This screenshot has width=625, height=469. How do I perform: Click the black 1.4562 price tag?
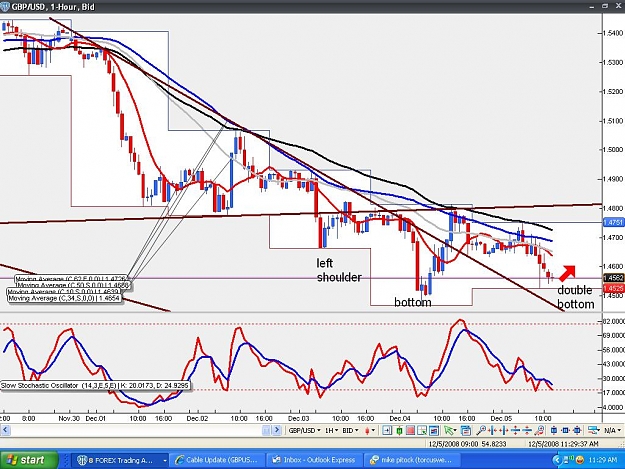pos(613,278)
